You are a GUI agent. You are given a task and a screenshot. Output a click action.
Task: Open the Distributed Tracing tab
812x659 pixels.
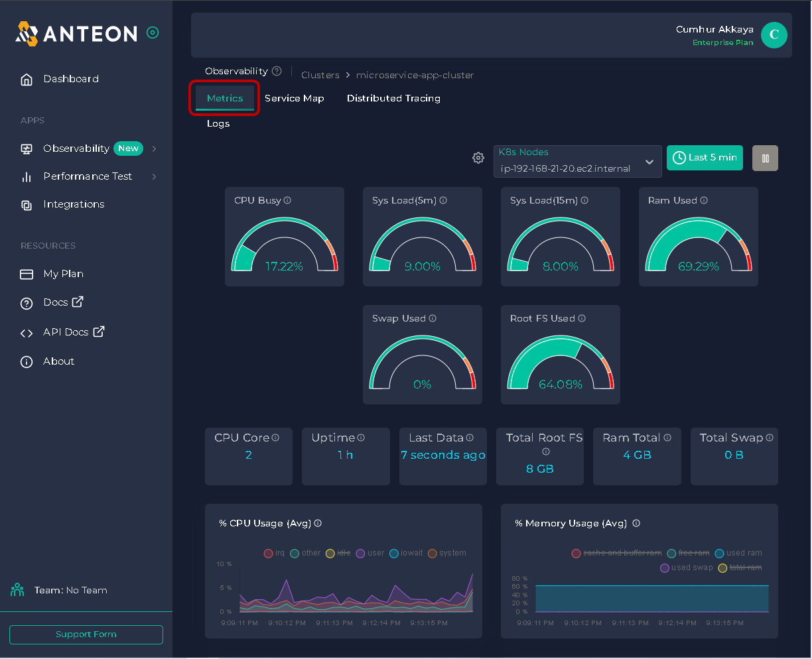[x=393, y=98]
